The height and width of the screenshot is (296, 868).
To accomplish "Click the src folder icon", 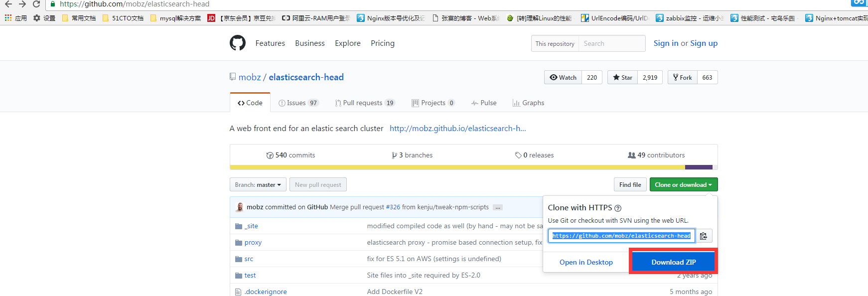I will 238,259.
